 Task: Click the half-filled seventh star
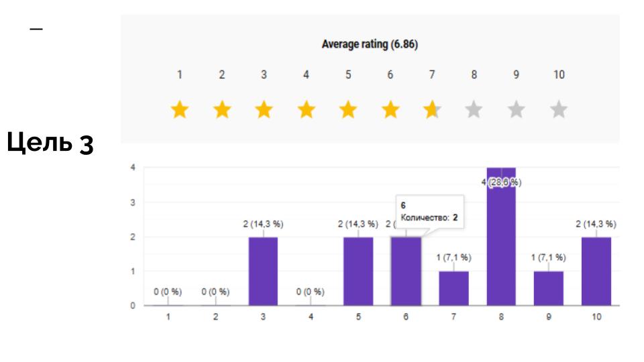click(x=431, y=109)
